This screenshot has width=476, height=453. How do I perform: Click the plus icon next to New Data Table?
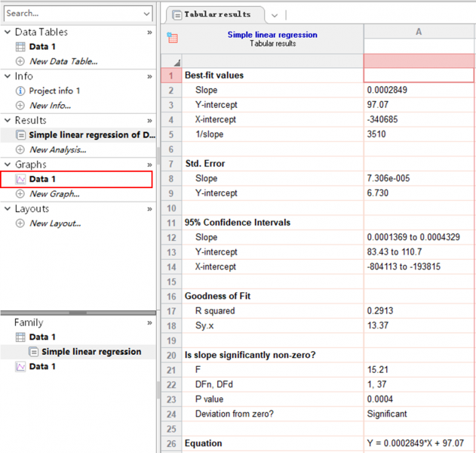point(20,61)
